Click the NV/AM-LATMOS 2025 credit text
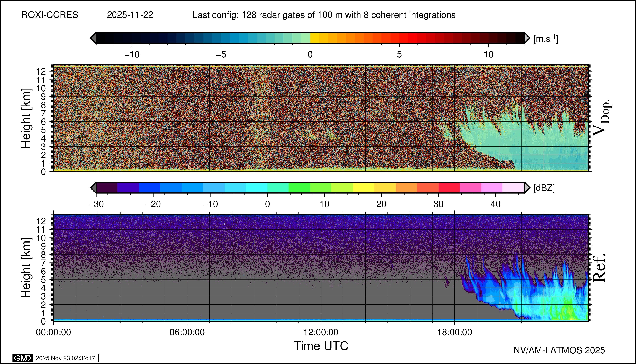 (x=559, y=350)
